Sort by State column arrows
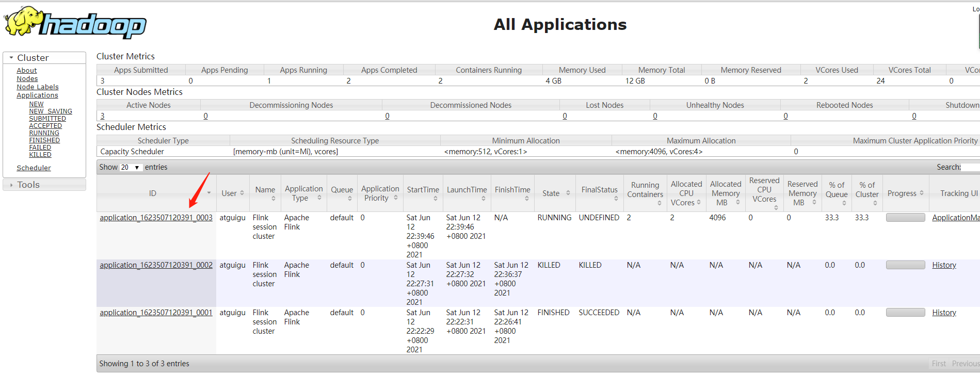Image resolution: width=980 pixels, height=375 pixels. coord(568,193)
